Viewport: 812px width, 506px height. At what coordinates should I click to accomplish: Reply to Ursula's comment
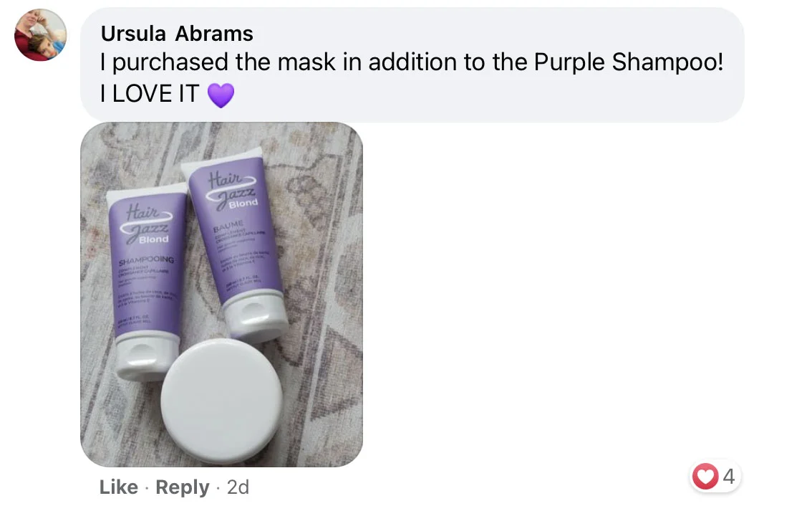pos(183,487)
